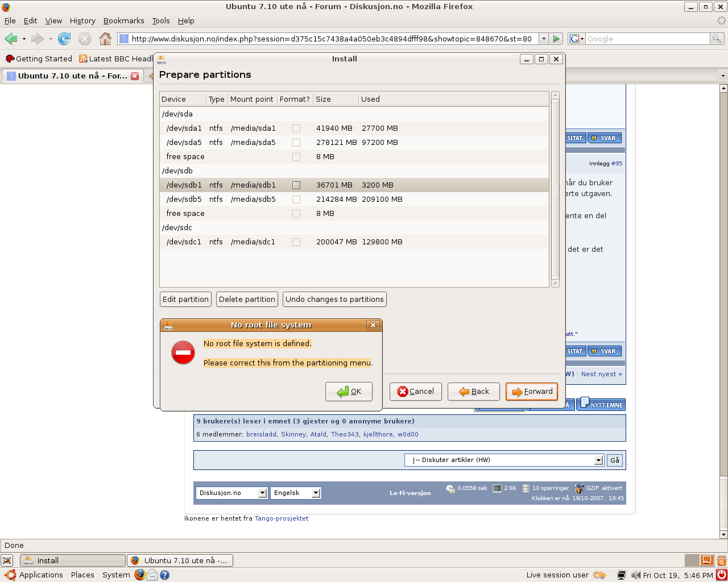
Task: Open the Back button history dropdown
Action: point(24,39)
